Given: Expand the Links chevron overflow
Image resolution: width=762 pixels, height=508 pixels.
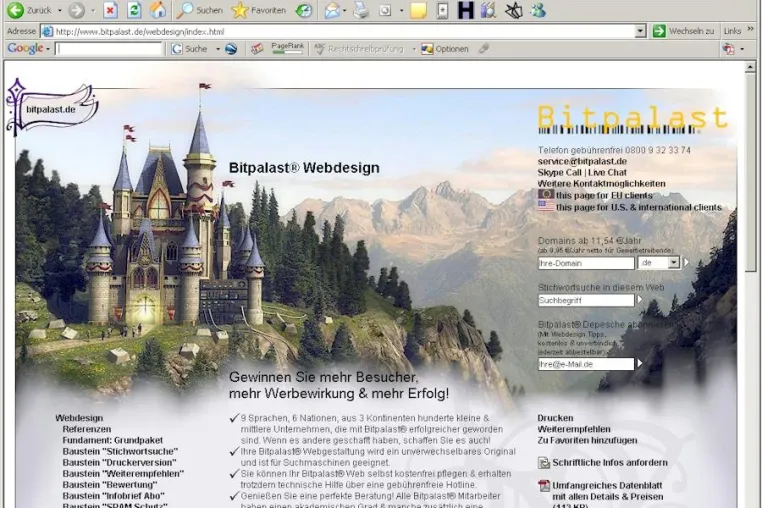Looking at the screenshot, I should [750, 30].
